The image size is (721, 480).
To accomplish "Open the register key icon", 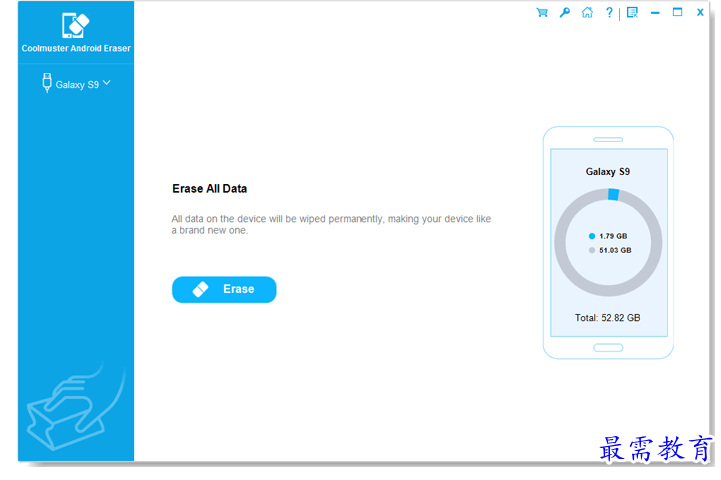I will [565, 12].
